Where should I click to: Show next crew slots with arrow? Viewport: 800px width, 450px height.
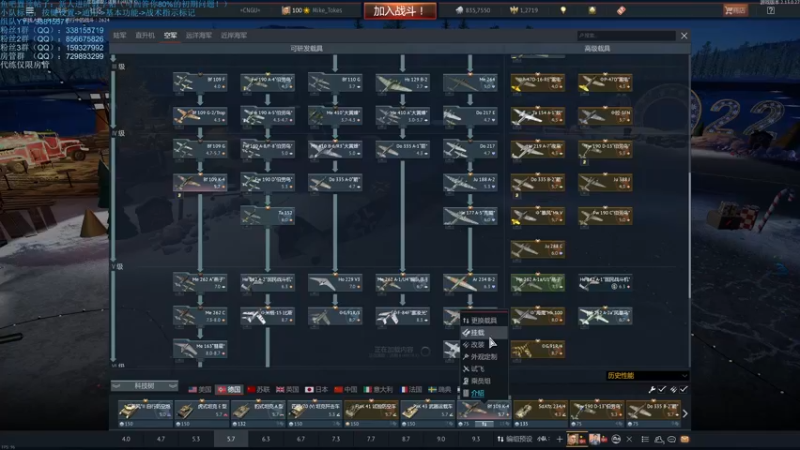tap(685, 414)
